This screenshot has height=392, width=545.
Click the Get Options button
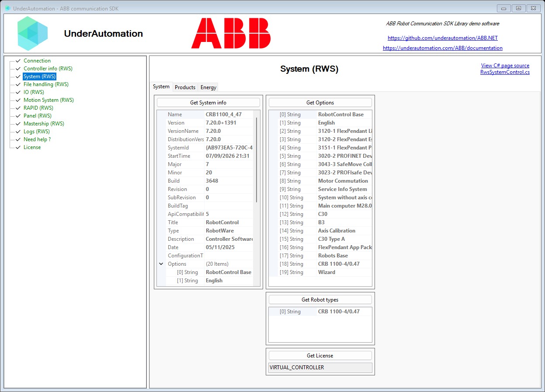[x=320, y=103]
